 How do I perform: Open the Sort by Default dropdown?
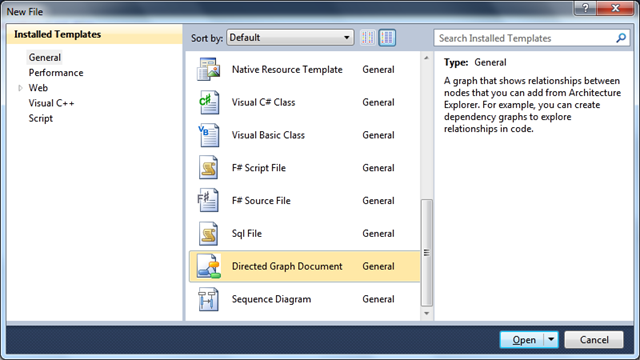click(x=290, y=38)
